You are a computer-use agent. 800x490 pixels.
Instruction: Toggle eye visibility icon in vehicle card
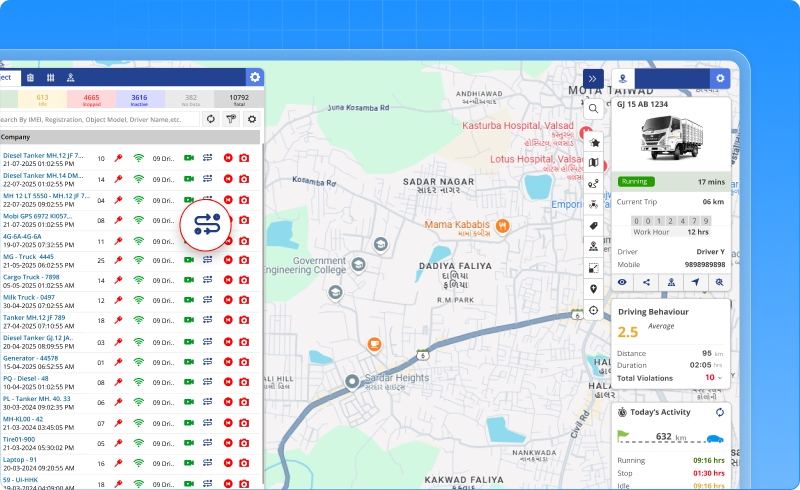click(622, 282)
